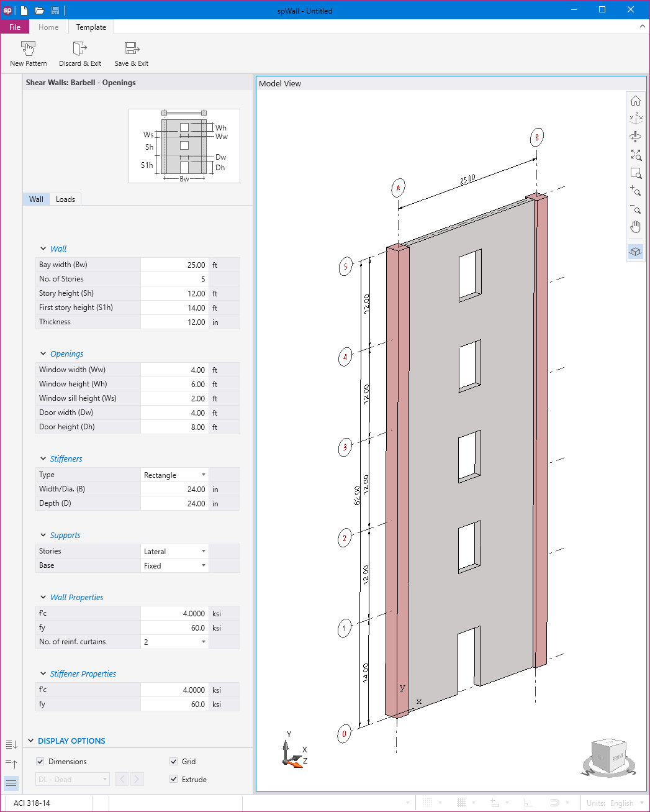
Task: Collapse the Stiffeners section
Action: pyautogui.click(x=43, y=458)
